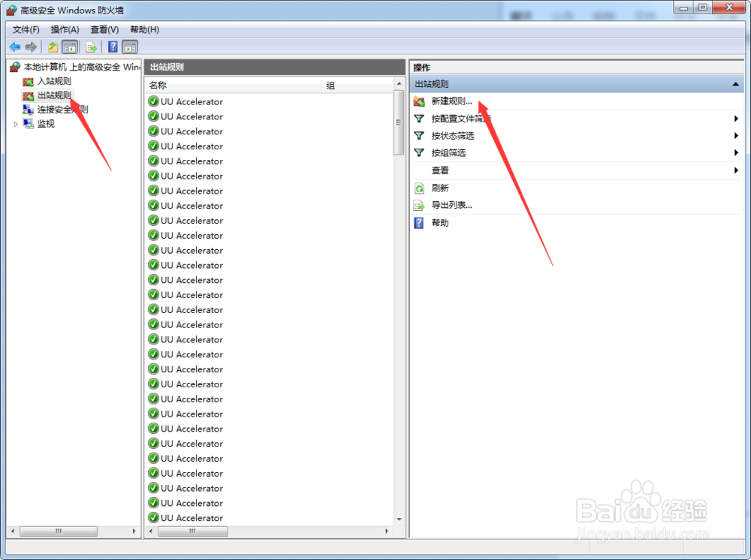751x560 pixels.
Task: Click the 刷新 refresh icon
Action: pos(419,188)
